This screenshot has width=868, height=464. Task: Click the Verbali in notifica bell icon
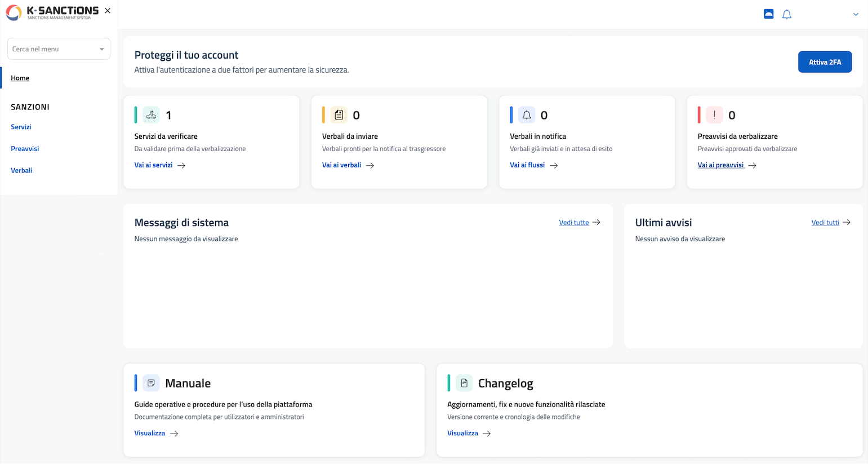pyautogui.click(x=527, y=115)
